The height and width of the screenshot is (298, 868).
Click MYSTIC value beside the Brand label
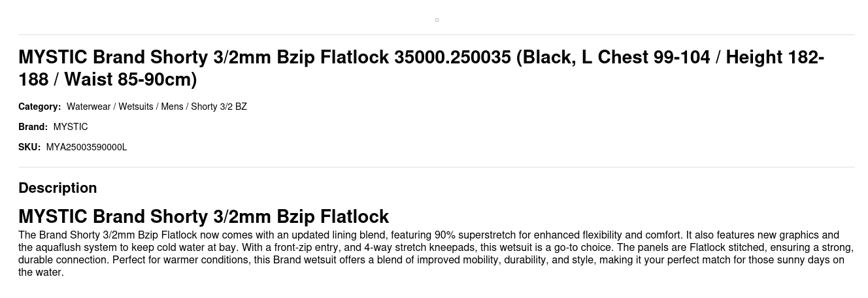tap(71, 127)
